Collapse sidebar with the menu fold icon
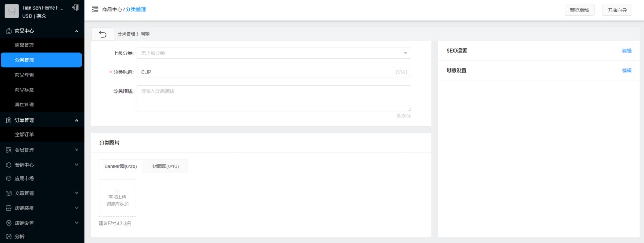 pos(95,10)
